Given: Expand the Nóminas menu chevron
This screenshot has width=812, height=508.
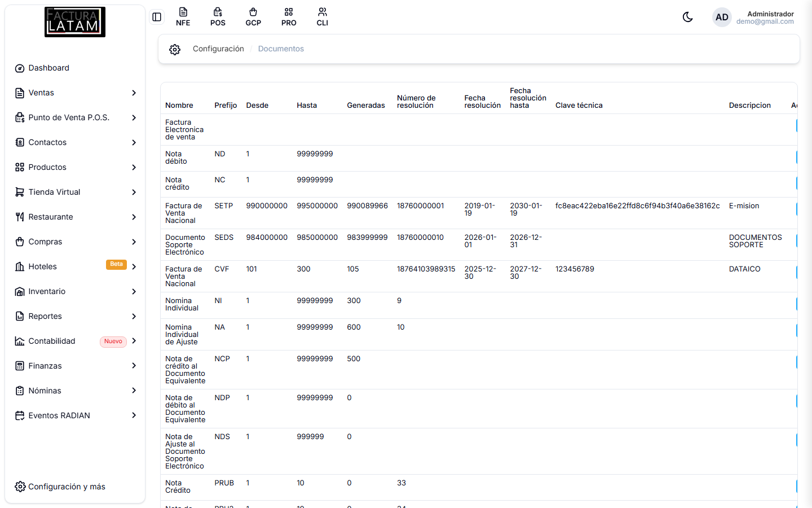Looking at the screenshot, I should [134, 391].
